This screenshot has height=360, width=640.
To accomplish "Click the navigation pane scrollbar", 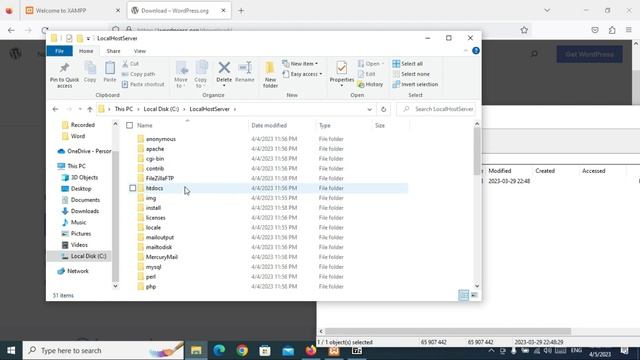I will 116,216.
